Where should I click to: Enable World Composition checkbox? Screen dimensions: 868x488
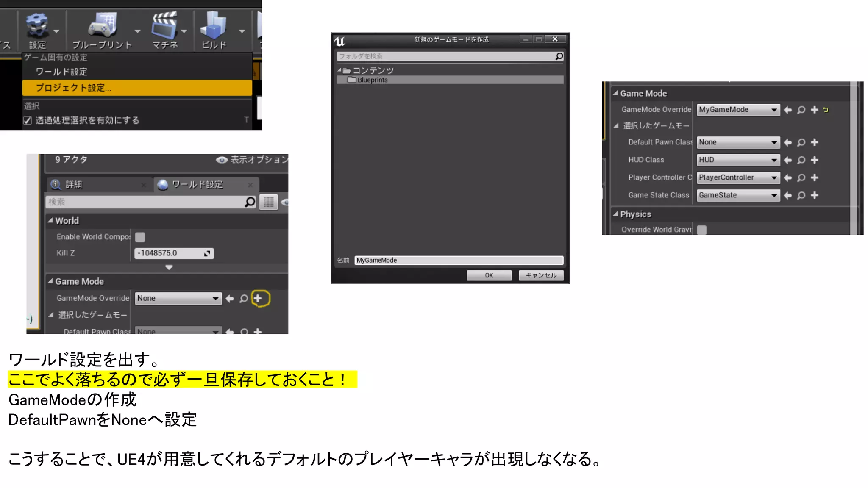[x=140, y=237]
